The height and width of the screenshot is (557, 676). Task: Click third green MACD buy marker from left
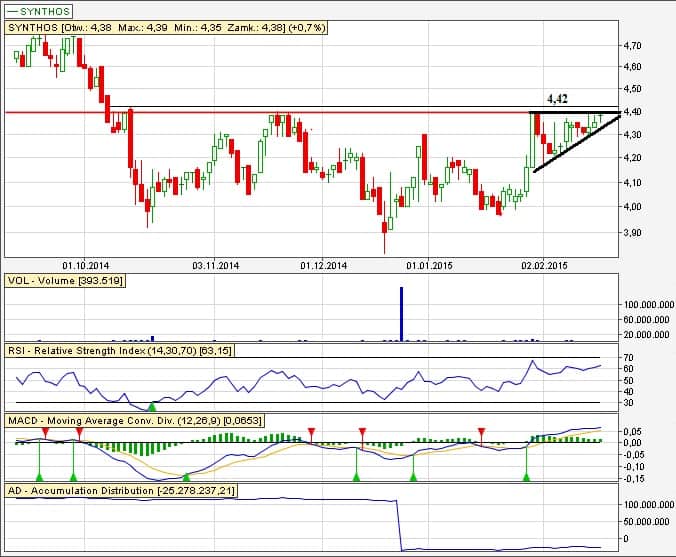(186, 478)
